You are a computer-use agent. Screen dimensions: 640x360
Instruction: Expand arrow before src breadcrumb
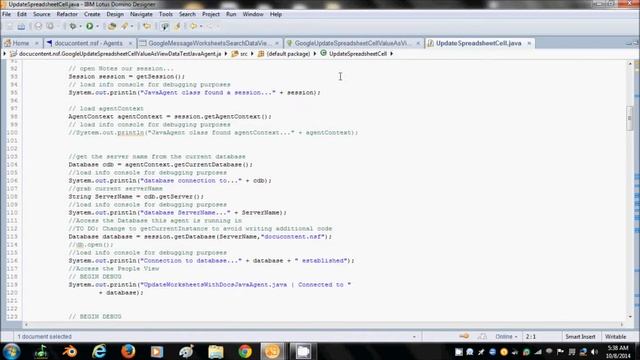(x=226, y=54)
